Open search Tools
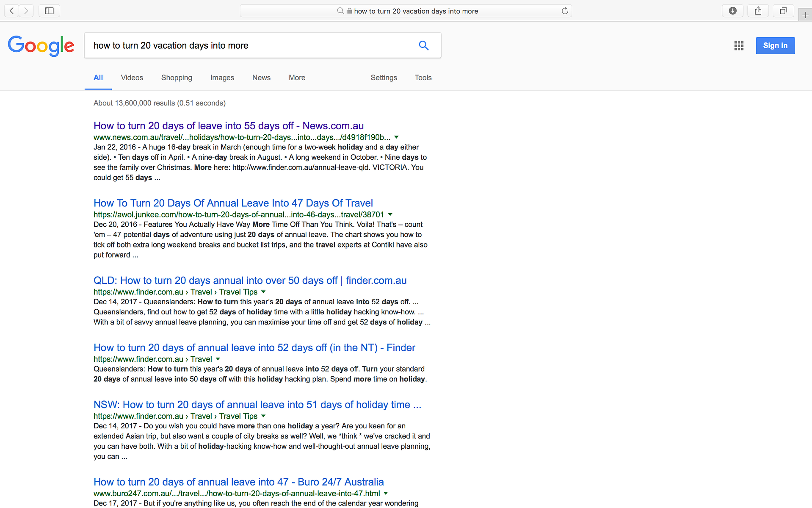Image resolution: width=812 pixels, height=508 pixels. pos(423,78)
